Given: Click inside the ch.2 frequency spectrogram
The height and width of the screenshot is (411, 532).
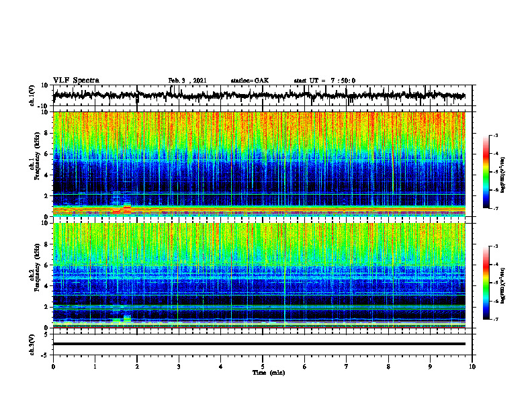Looking at the screenshot, I should pos(259,275).
